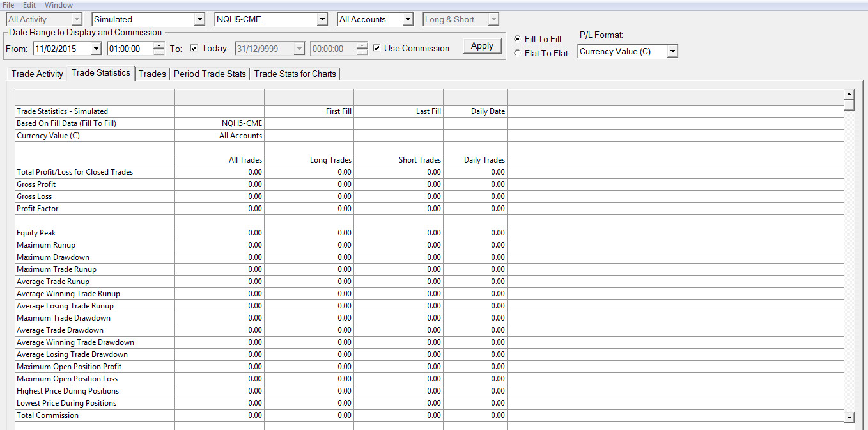Viewport: 868px width, 430px height.
Task: Switch to the Trades tab
Action: click(152, 74)
